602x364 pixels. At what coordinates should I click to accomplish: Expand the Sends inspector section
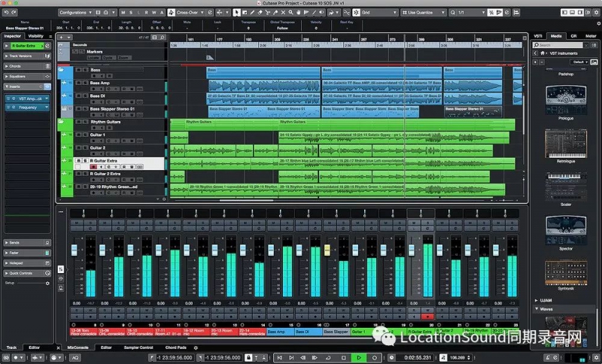(x=27, y=243)
